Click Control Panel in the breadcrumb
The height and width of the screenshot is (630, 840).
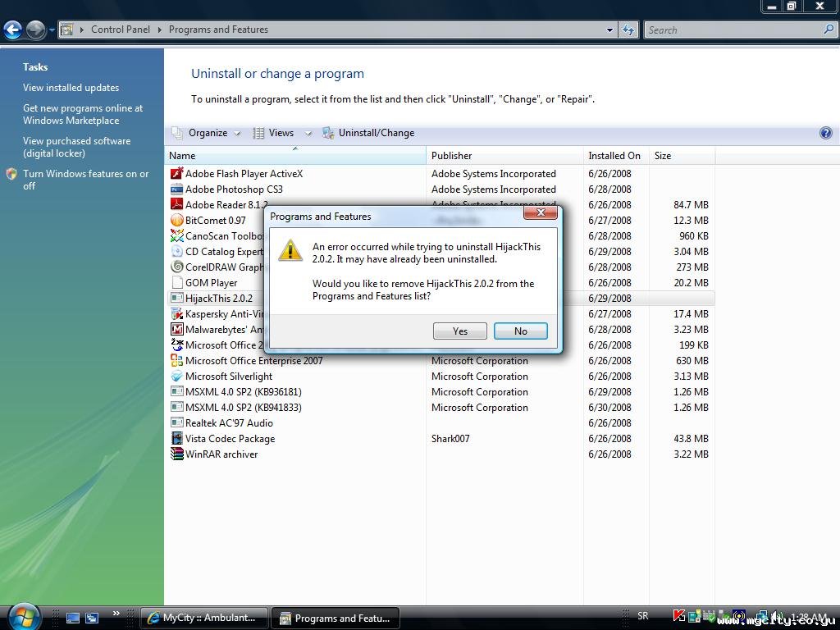(x=121, y=30)
